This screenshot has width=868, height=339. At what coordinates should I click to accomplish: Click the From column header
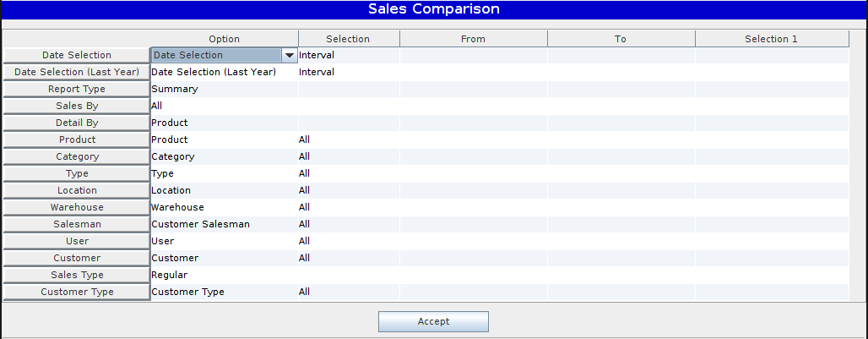click(x=473, y=39)
